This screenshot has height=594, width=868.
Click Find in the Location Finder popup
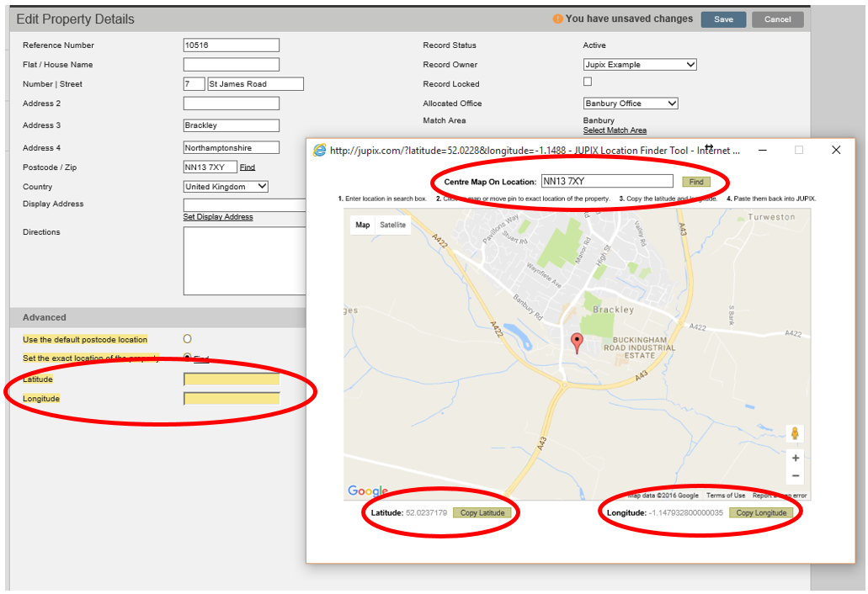(x=696, y=182)
